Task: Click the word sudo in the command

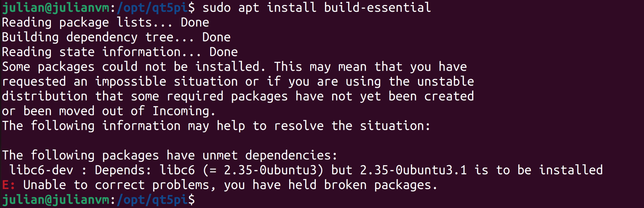Action: [217, 8]
